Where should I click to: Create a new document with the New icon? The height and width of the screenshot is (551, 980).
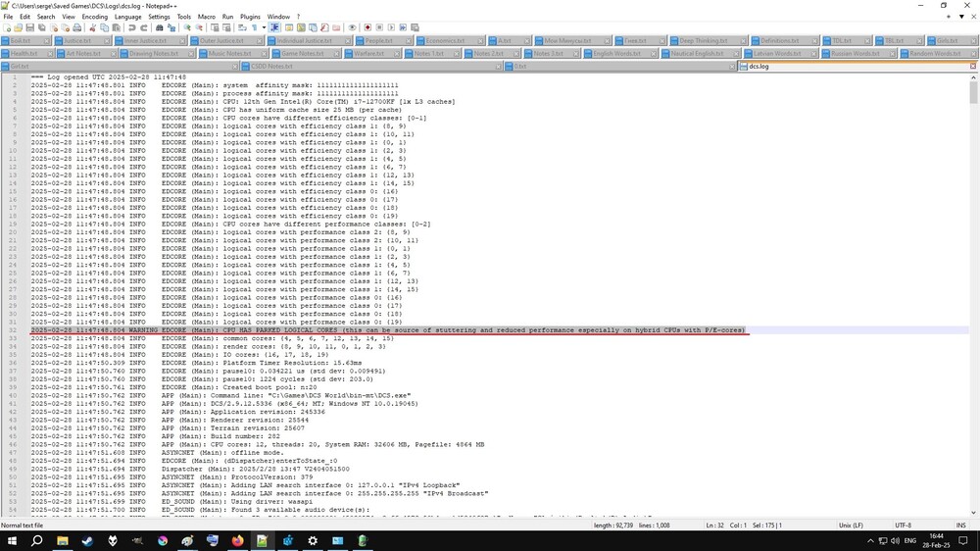coord(7,27)
